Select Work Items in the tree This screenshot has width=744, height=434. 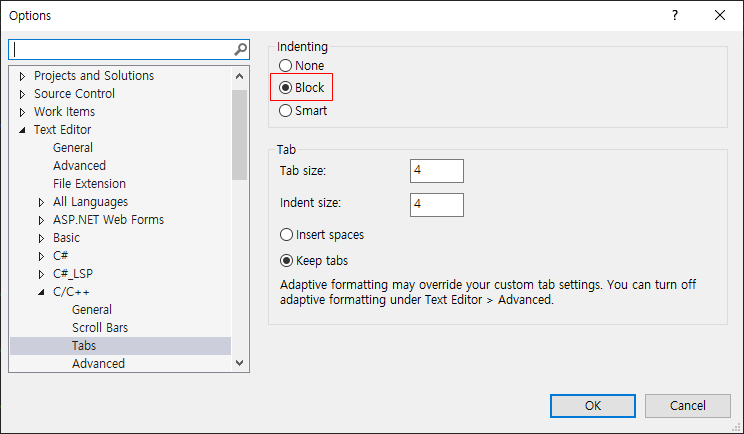click(x=65, y=112)
